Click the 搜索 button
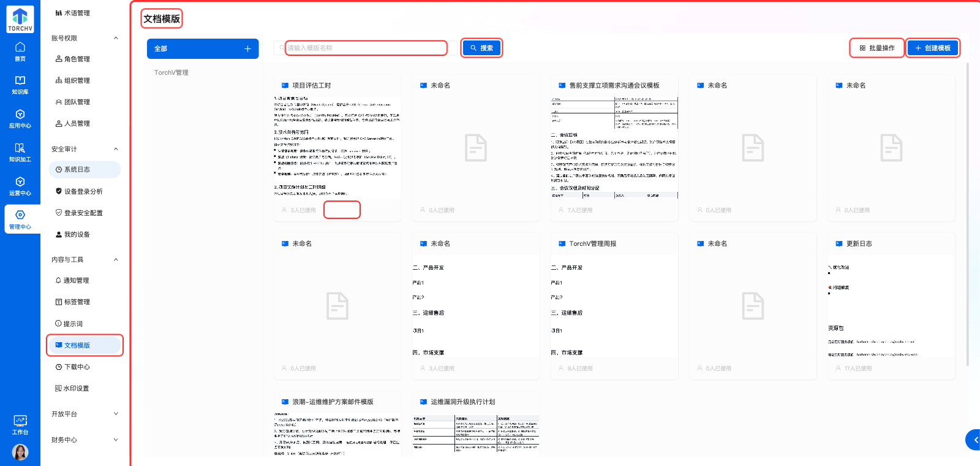The width and height of the screenshot is (980, 466). pos(481,48)
